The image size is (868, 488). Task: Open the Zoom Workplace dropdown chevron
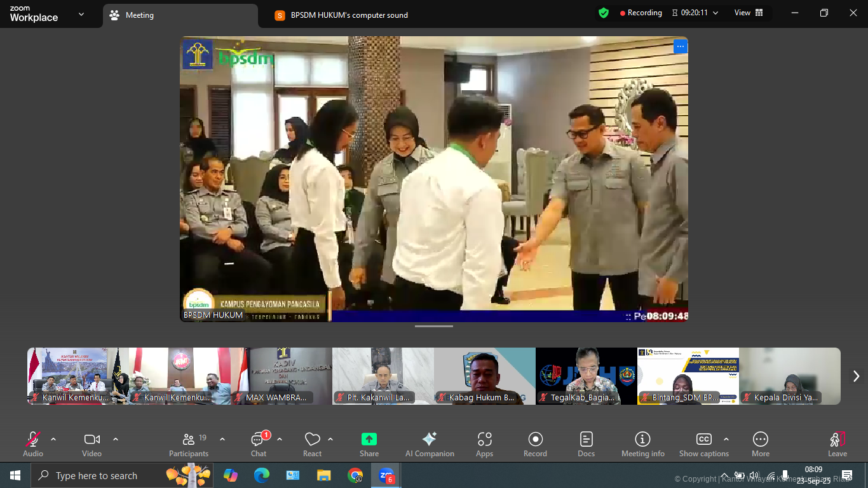pos(81,14)
